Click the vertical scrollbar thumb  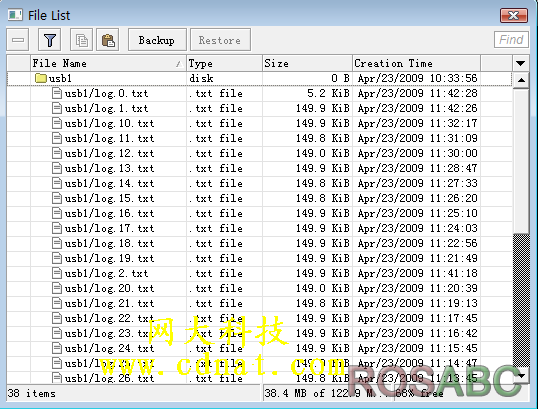(x=521, y=161)
